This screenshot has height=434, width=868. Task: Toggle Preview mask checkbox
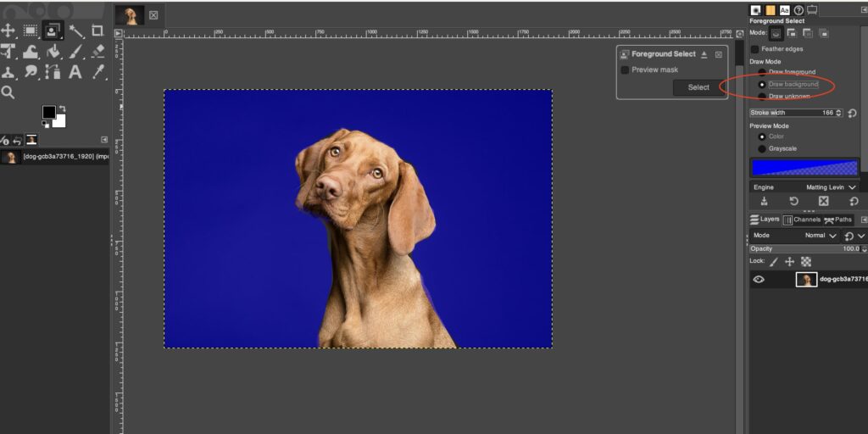point(625,70)
